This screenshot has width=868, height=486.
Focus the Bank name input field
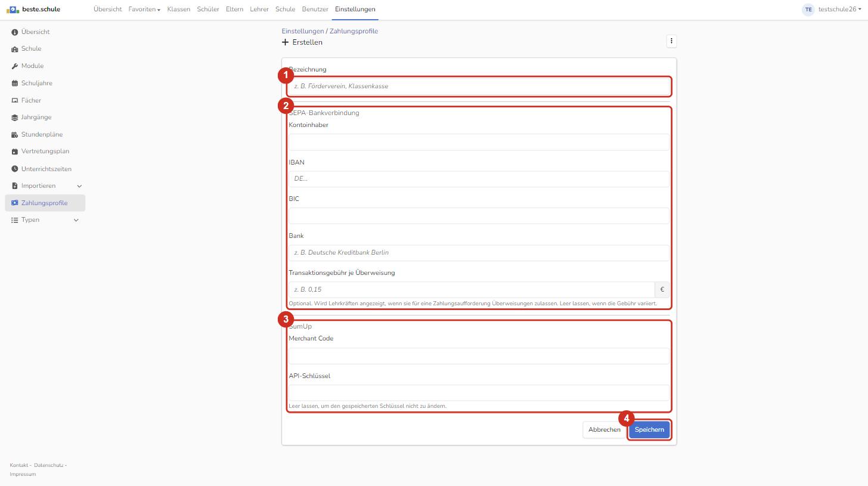click(479, 253)
